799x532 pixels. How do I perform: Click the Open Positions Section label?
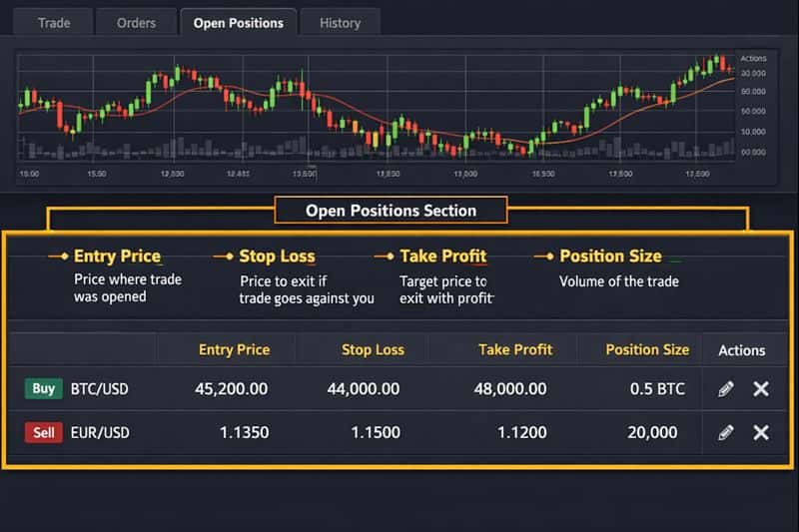391,211
